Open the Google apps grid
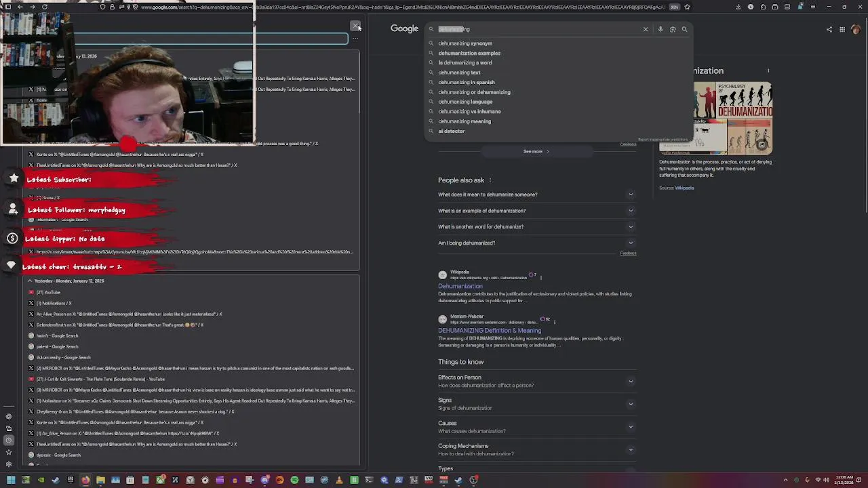Image resolution: width=868 pixels, height=488 pixels. tap(842, 29)
